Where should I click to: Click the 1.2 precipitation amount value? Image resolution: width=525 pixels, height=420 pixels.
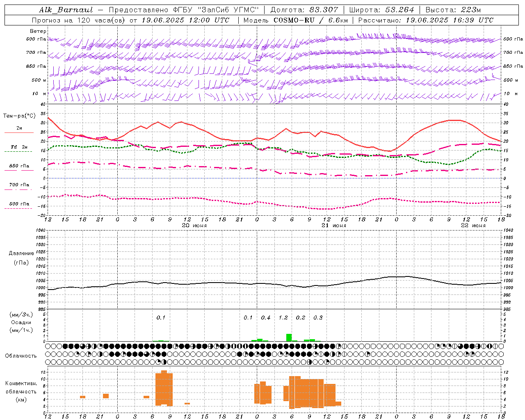[x=283, y=317]
